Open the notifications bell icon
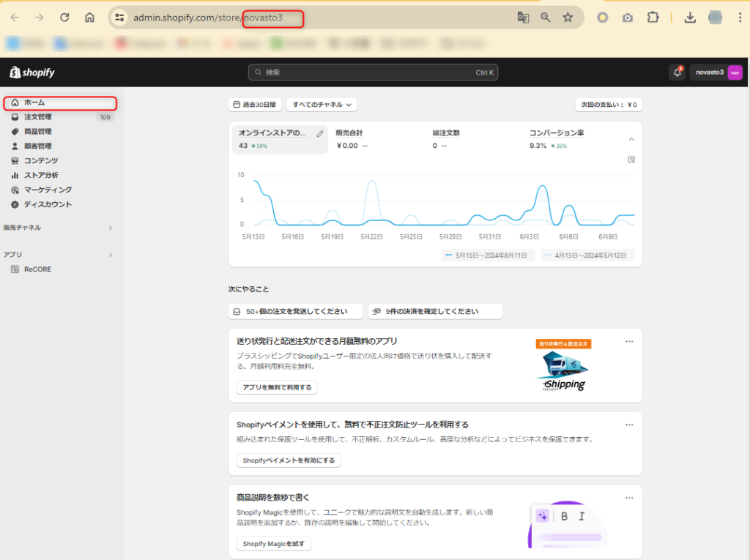Image resolution: width=750 pixels, height=560 pixels. pos(677,72)
